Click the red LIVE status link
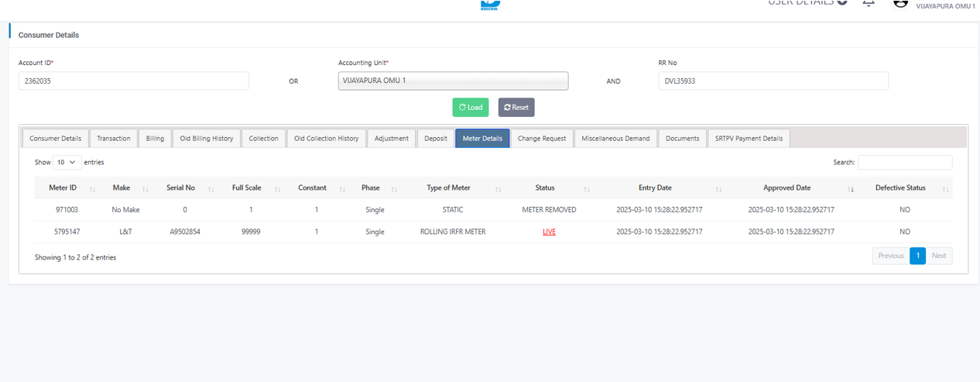This screenshot has width=980, height=382. (549, 232)
